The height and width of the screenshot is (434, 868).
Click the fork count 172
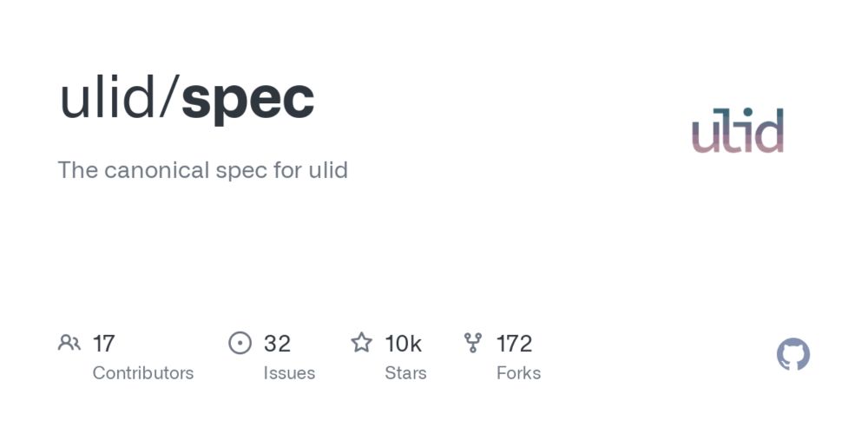tap(514, 344)
